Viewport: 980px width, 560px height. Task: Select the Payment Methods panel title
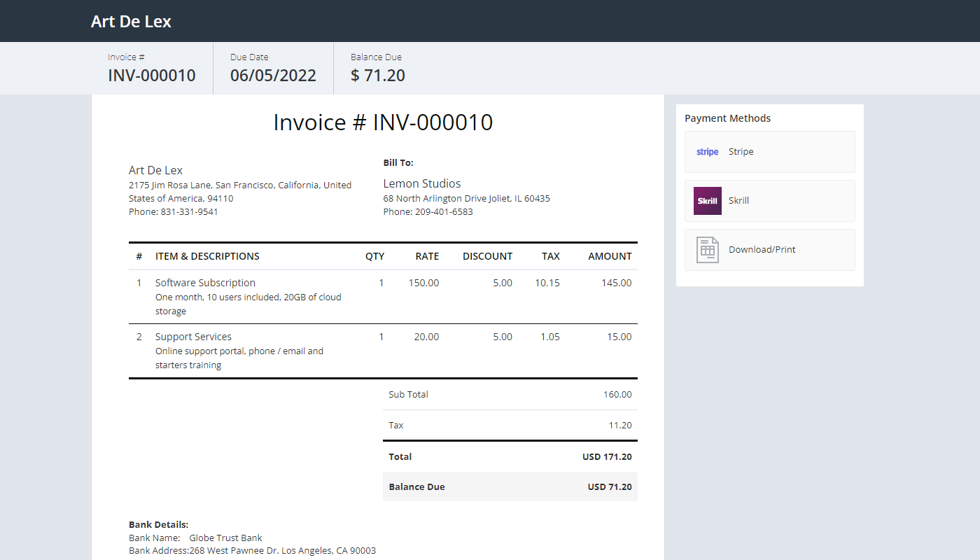[x=727, y=118]
